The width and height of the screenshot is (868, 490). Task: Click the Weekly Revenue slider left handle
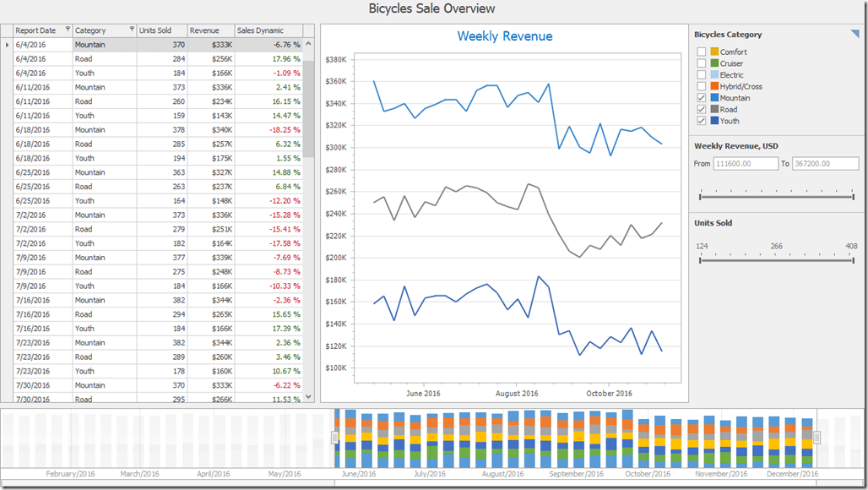(x=700, y=197)
